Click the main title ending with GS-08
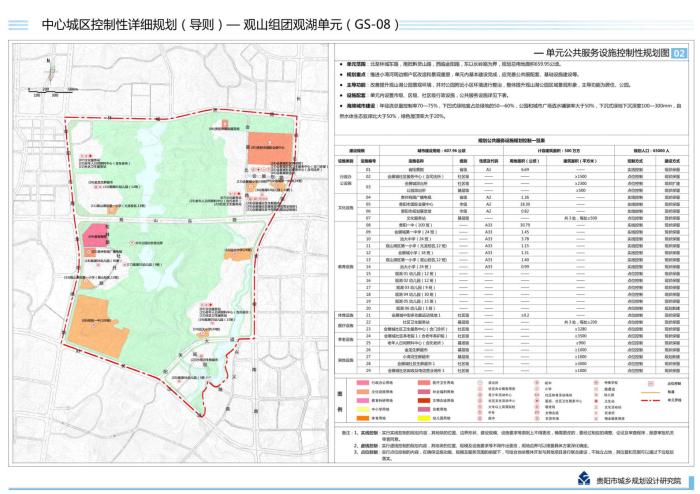 [x=221, y=24]
